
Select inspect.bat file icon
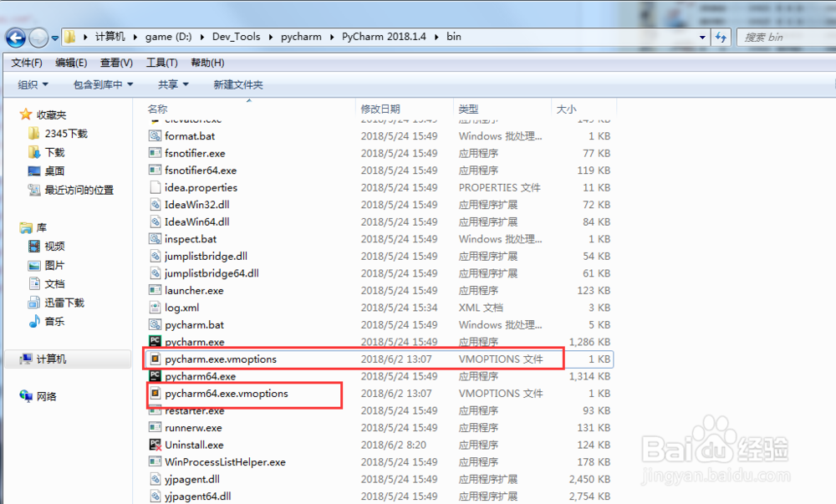coord(155,239)
